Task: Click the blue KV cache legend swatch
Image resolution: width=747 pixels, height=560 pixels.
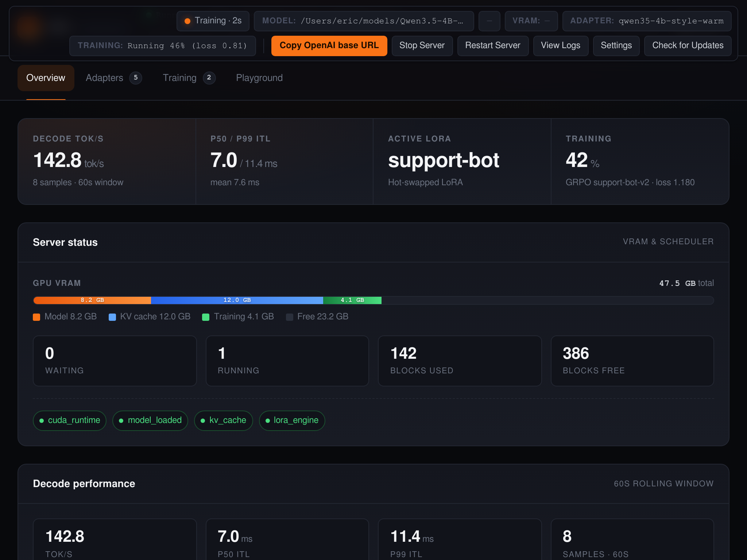Action: (x=112, y=317)
